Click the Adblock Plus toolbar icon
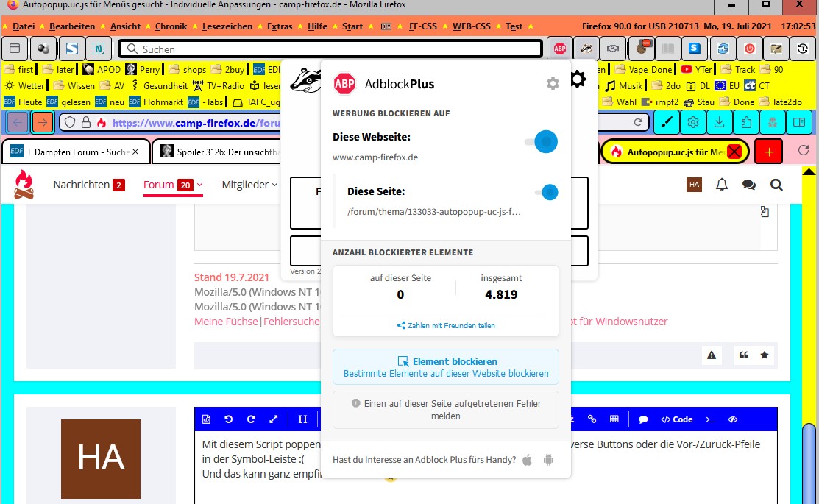 (x=560, y=49)
